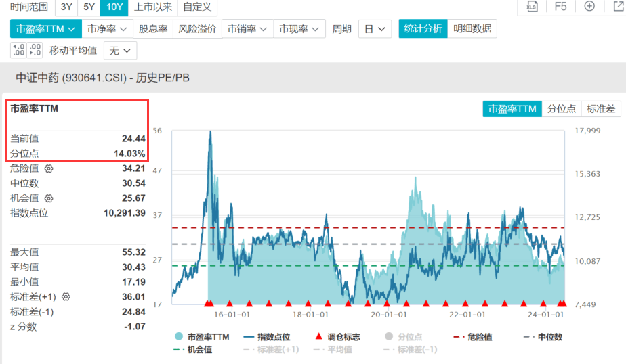The width and height of the screenshot is (626, 364).
Task: Click the increase decimal places icon
Action: 19,50
